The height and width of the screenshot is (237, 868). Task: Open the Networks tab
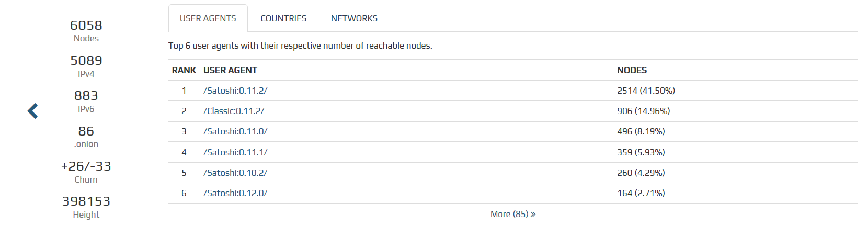[354, 18]
